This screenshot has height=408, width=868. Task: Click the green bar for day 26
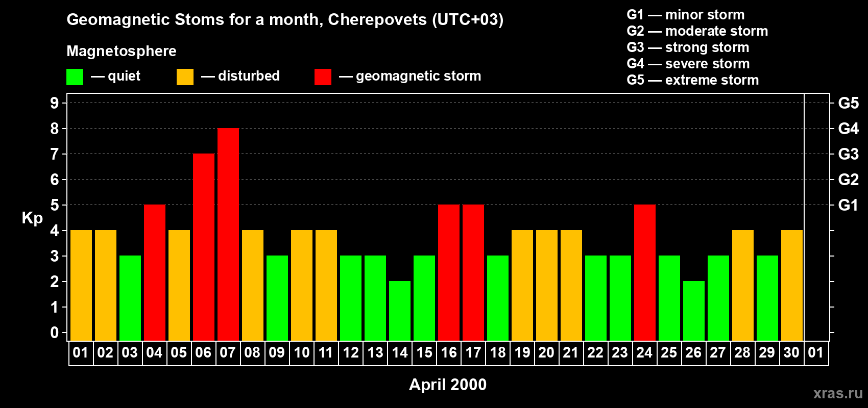pos(694,311)
